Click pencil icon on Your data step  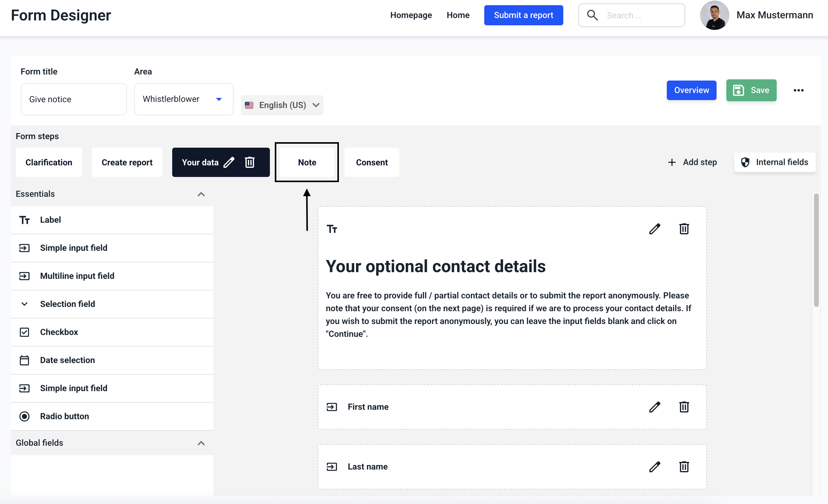[x=229, y=163]
